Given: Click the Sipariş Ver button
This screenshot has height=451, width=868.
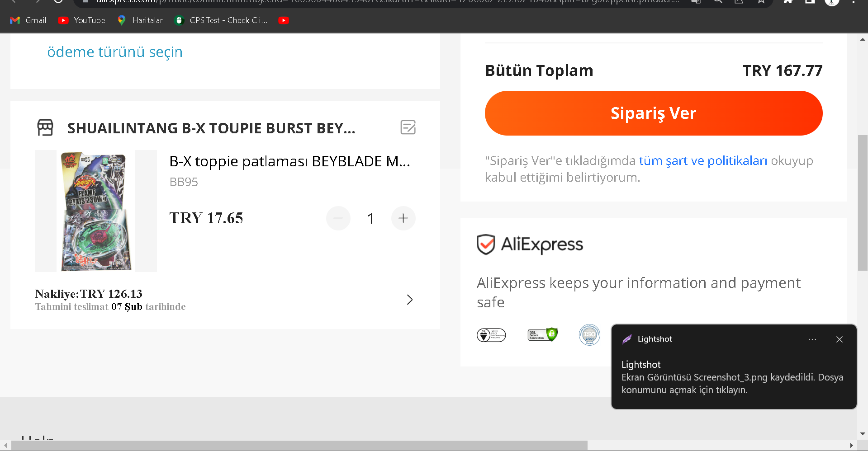Looking at the screenshot, I should (654, 113).
